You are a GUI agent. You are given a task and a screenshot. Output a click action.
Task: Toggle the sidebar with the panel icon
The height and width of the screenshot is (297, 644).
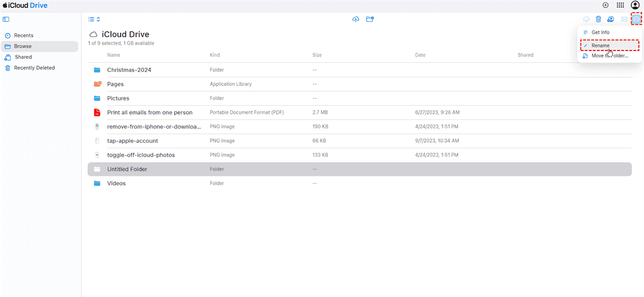[x=6, y=19]
